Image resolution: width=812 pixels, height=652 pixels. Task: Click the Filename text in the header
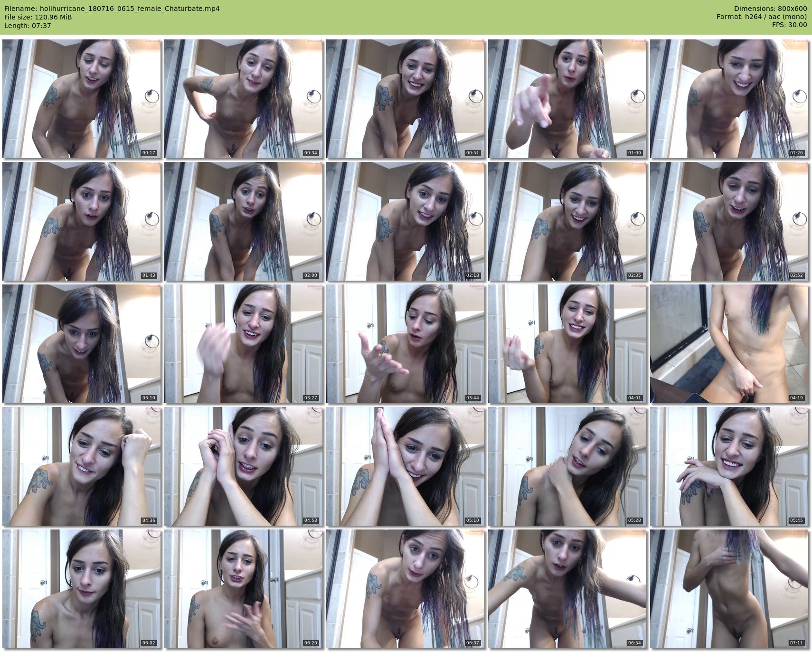[112, 9]
